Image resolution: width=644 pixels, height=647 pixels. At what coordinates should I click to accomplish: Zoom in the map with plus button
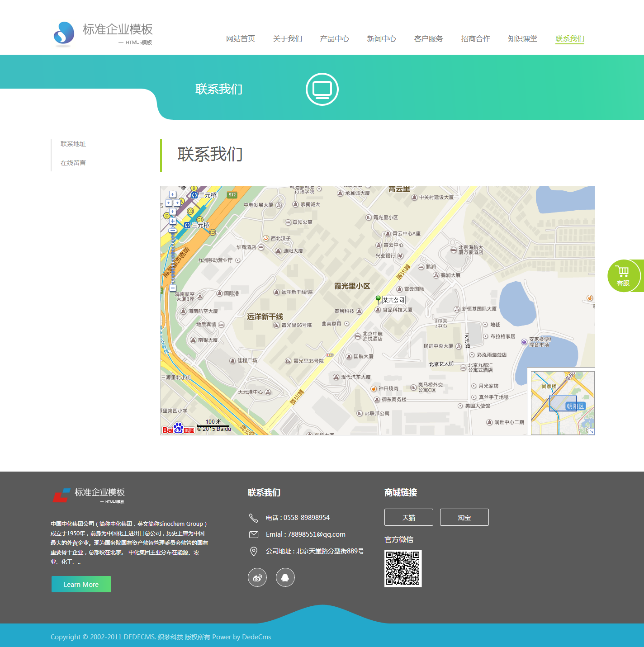[x=172, y=222]
